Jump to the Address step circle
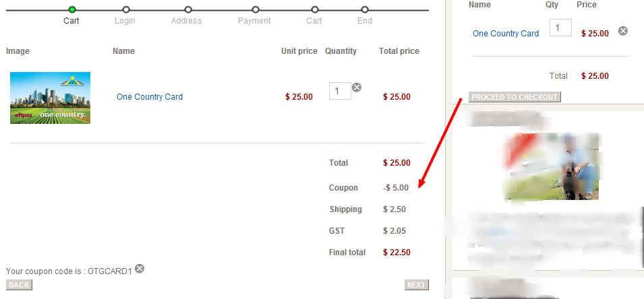Image resolution: width=644 pixels, height=299 pixels. tap(188, 9)
